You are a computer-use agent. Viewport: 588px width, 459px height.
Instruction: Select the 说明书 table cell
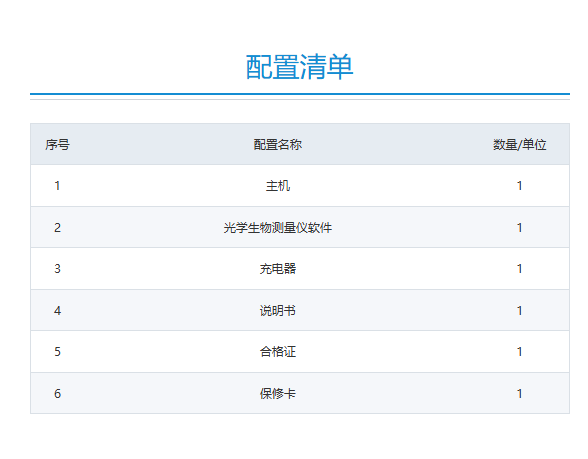tap(278, 310)
